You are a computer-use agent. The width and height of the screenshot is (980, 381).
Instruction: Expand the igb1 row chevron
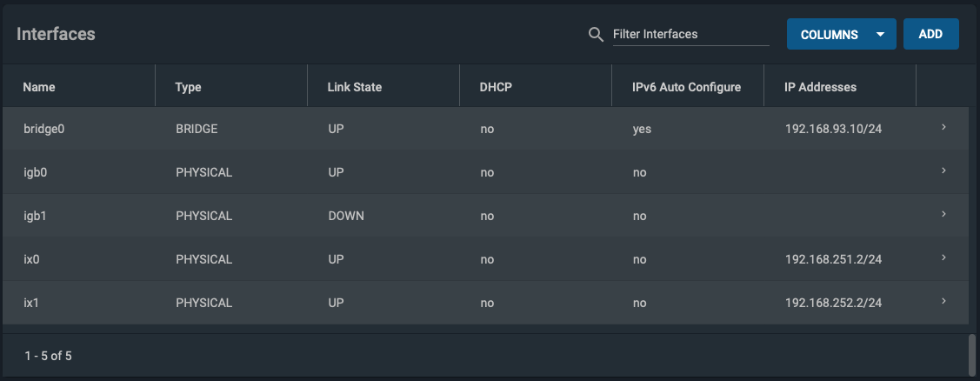point(943,215)
